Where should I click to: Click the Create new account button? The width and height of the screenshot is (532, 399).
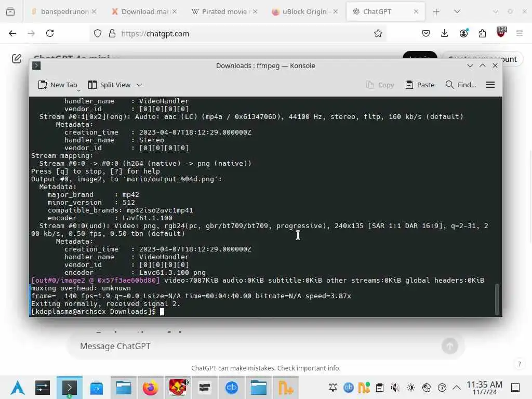click(x=483, y=59)
